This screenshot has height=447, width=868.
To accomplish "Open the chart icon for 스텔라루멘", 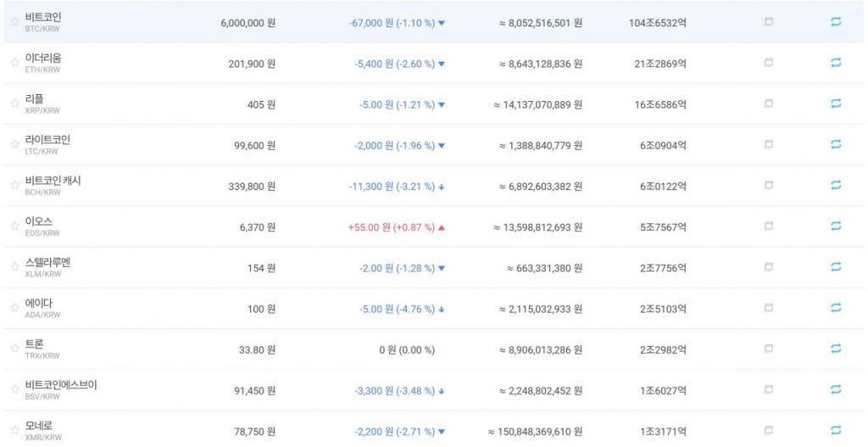I will [768, 266].
